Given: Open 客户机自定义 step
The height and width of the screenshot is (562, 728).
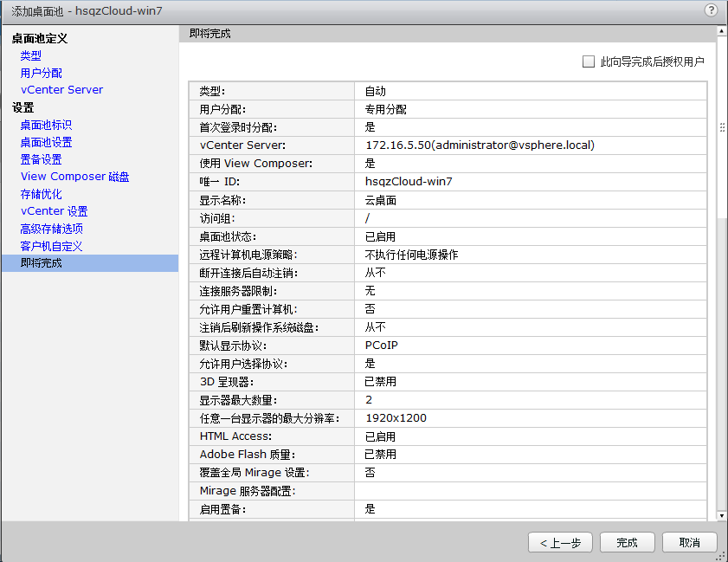Looking at the screenshot, I should (51, 246).
